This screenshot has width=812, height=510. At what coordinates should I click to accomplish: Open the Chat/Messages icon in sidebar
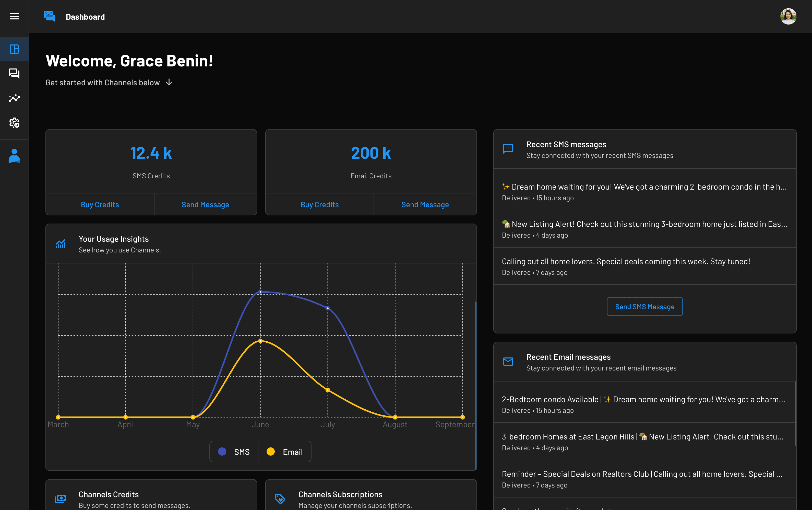[x=14, y=73]
